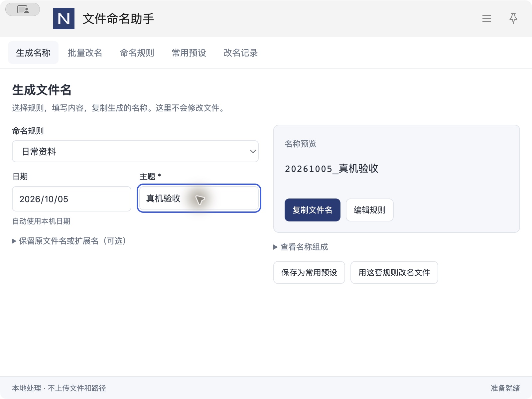Click the 自动使用本机日期 hint text

point(41,221)
